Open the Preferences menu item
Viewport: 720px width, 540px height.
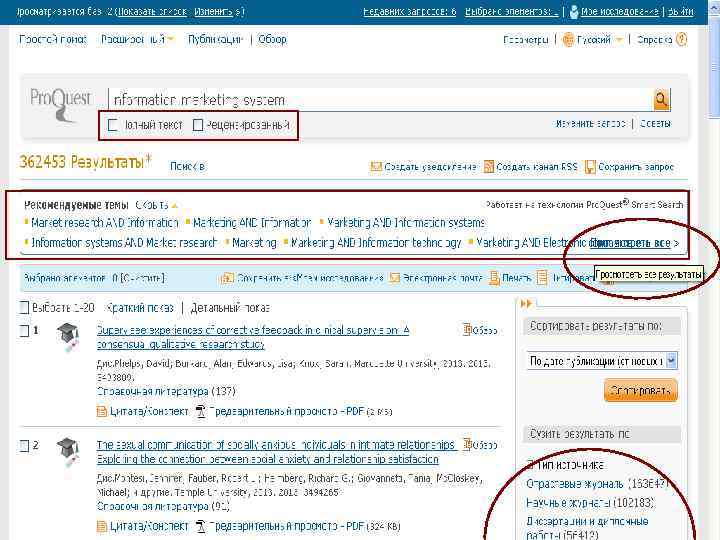coord(525,40)
